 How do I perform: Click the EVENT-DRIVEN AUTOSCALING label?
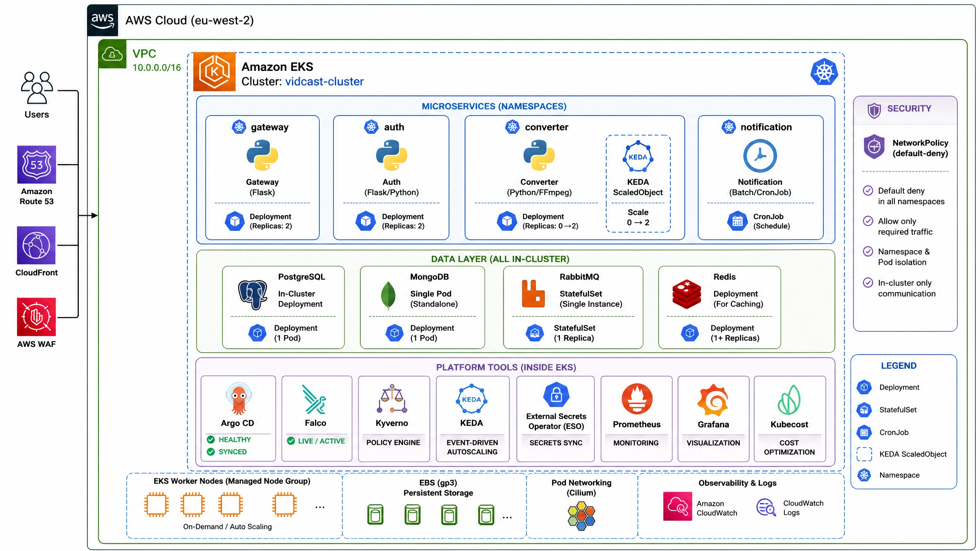point(472,447)
